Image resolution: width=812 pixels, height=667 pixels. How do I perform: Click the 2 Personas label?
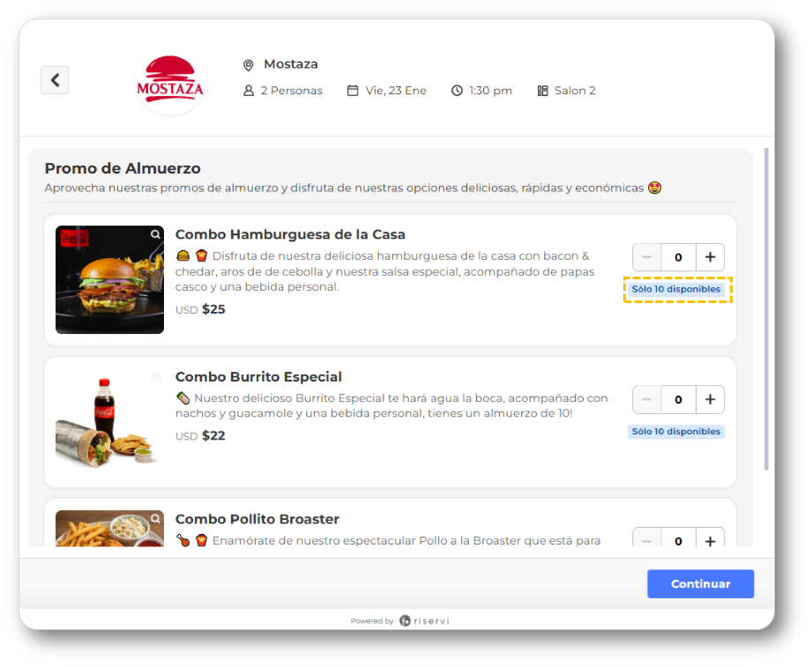point(292,91)
